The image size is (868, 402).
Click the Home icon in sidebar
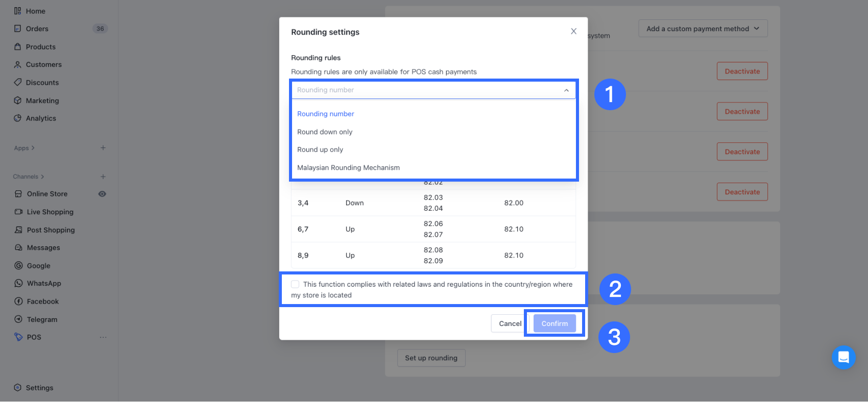17,11
